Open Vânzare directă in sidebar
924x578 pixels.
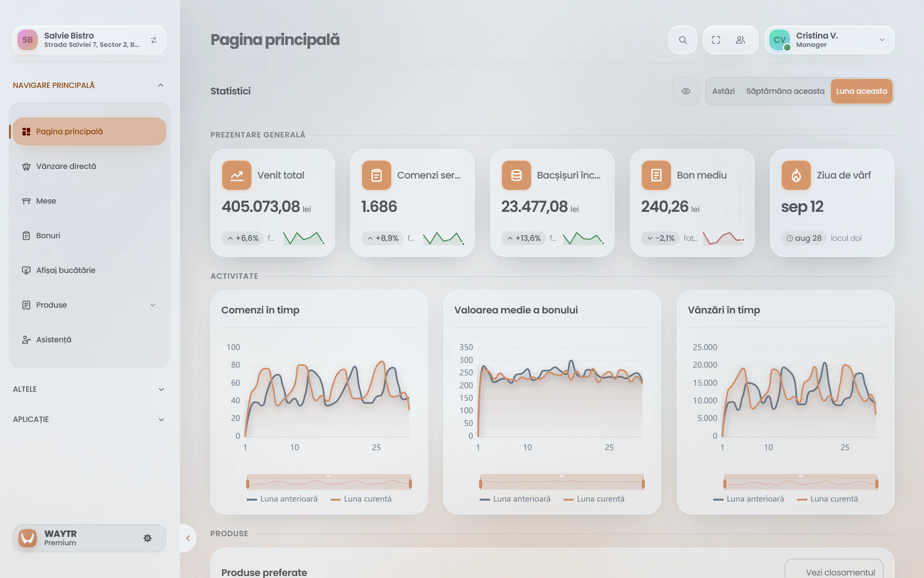pos(89,166)
